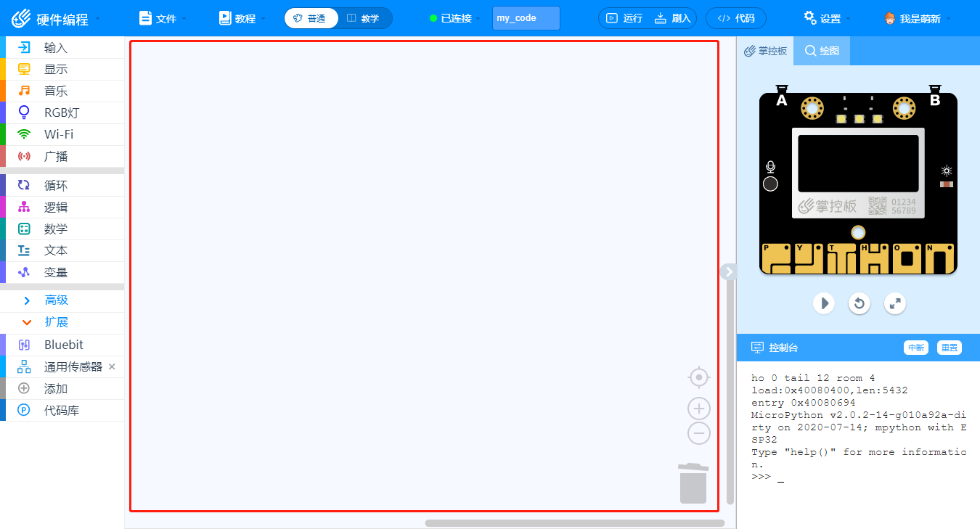Click 添加 to add an extension
The width and height of the screenshot is (980, 529).
click(x=62, y=389)
